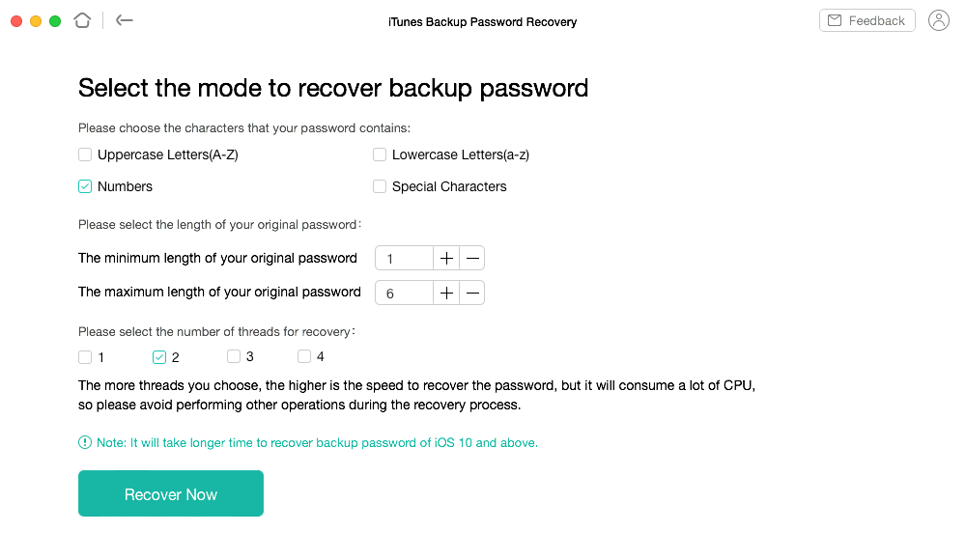Deselect the 2 threads checkbox
966x560 pixels.
pos(159,357)
